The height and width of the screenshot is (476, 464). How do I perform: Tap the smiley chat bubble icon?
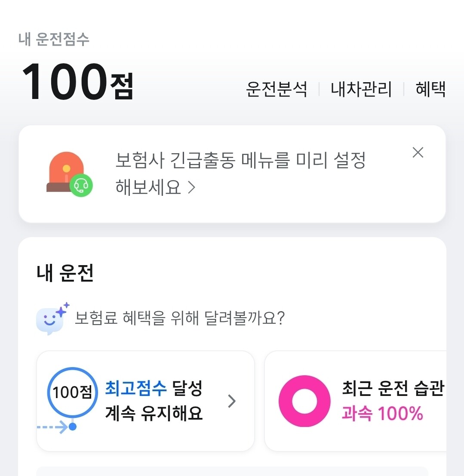click(51, 319)
